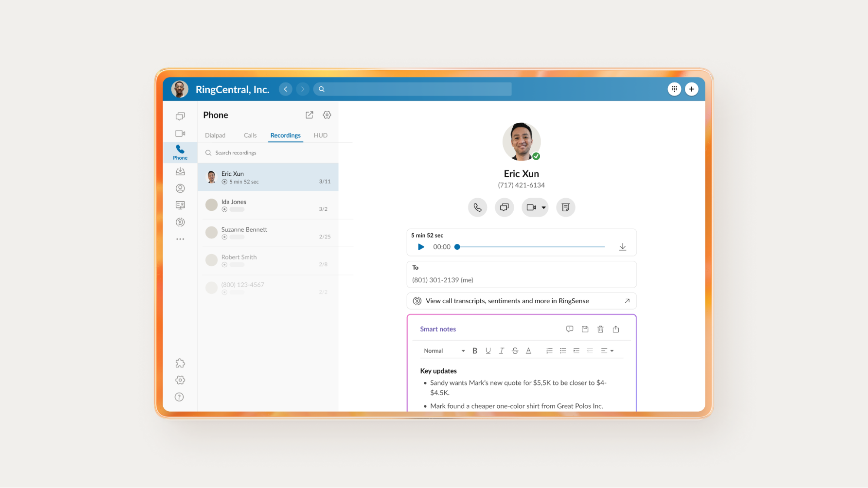Screen dimensions: 868x488
Task: Toggle underline formatting in Smart notes
Action: pos(488,350)
